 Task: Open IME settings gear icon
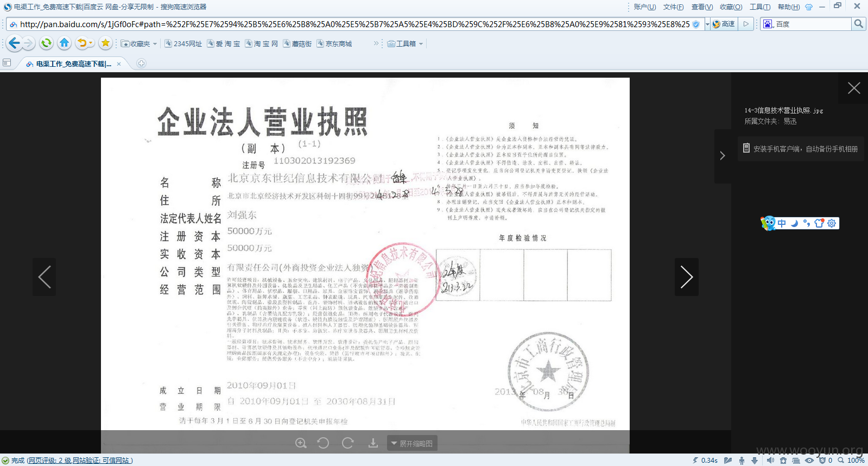click(x=832, y=223)
